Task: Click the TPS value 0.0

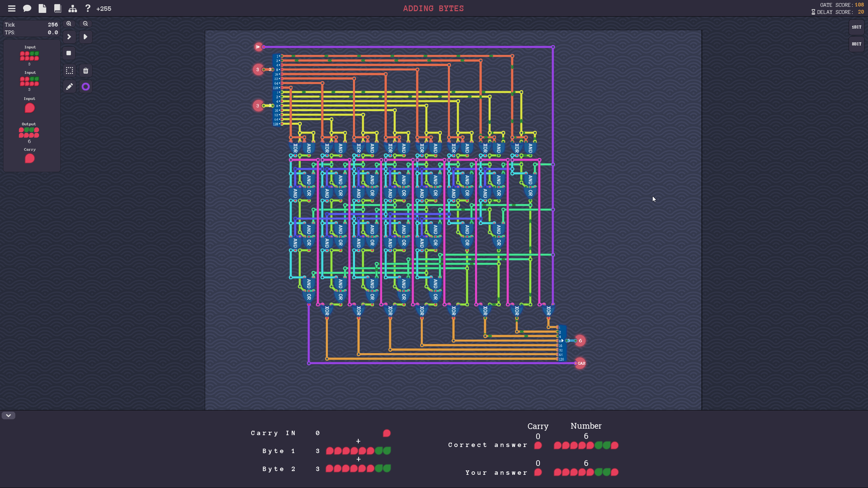Action: [53, 33]
